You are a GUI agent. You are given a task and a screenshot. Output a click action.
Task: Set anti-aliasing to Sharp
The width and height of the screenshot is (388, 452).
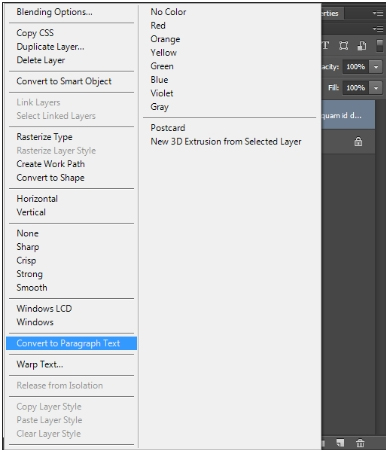click(28, 247)
